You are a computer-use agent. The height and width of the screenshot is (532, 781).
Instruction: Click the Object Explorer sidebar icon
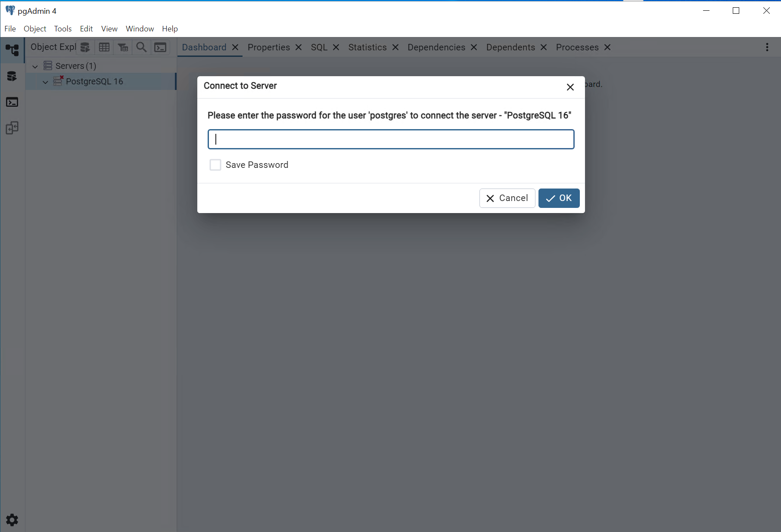[12, 50]
